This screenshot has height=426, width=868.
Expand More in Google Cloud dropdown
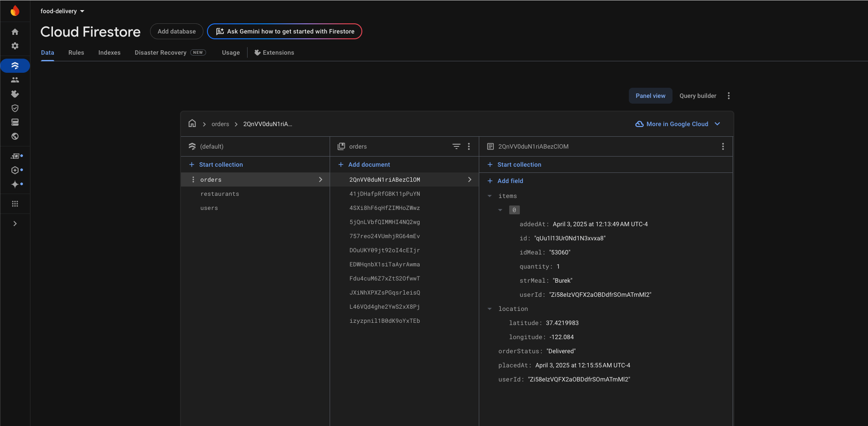click(677, 124)
